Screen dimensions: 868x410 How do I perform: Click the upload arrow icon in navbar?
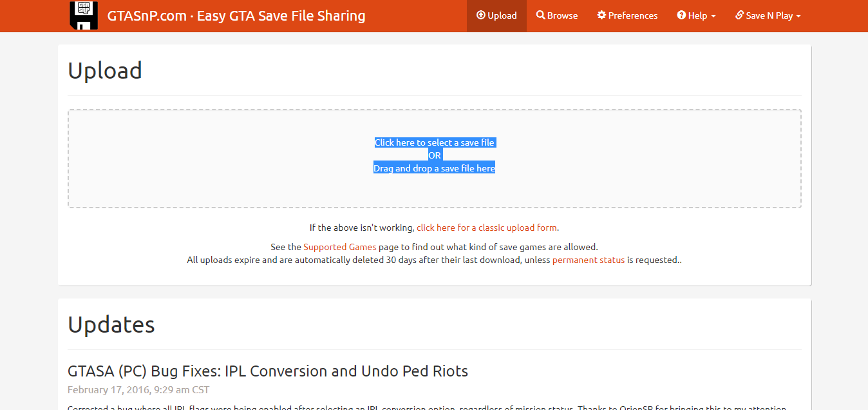click(480, 15)
